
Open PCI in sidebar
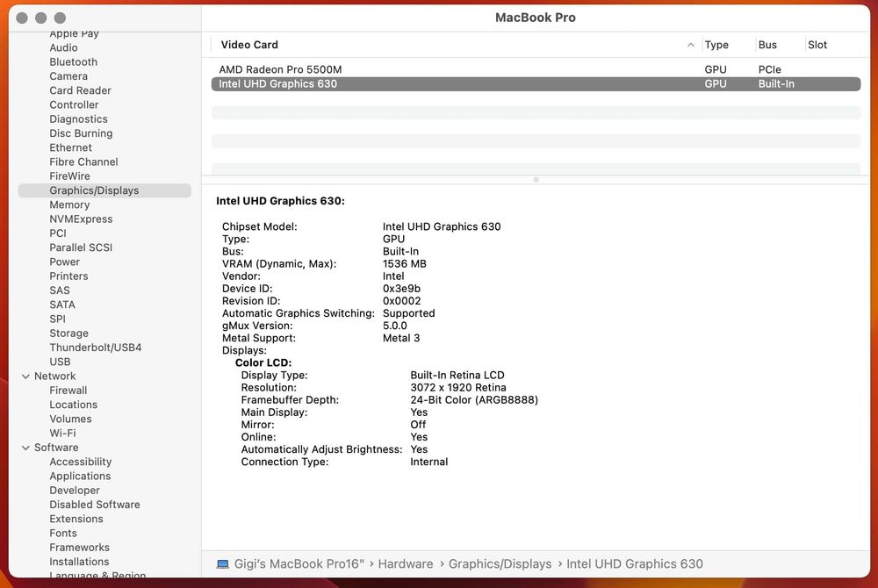pos(58,233)
